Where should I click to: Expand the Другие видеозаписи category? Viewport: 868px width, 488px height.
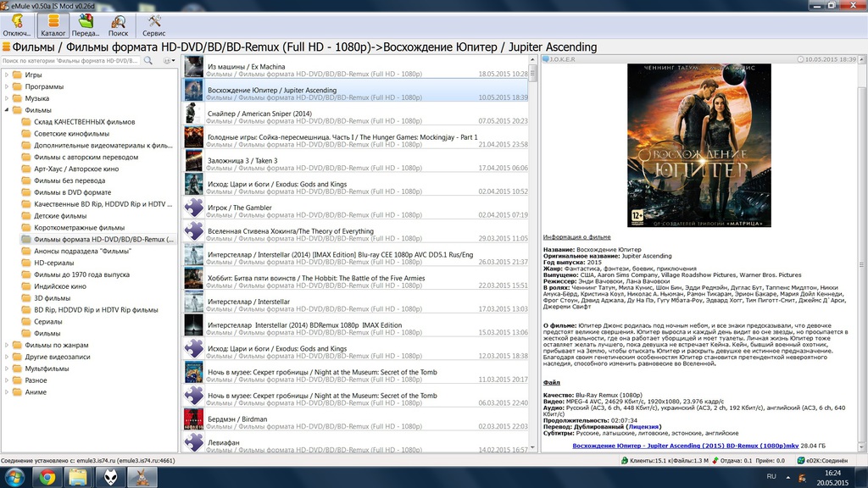[7, 357]
